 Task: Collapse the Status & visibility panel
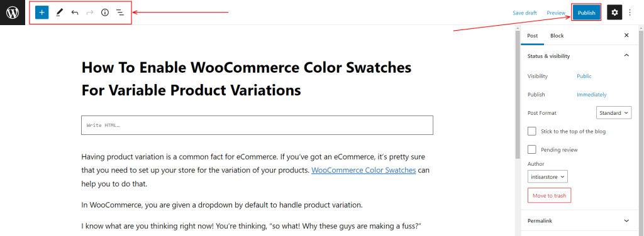[x=579, y=56]
